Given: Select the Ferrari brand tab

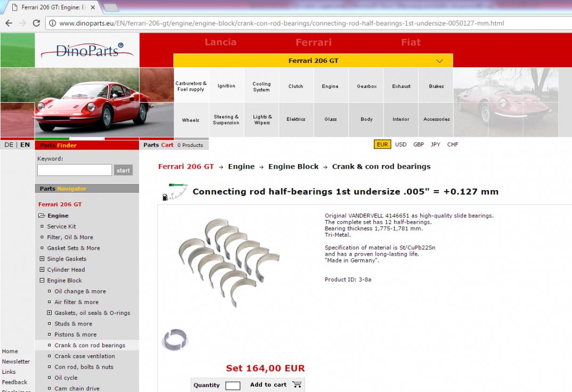Looking at the screenshot, I should (x=313, y=42).
